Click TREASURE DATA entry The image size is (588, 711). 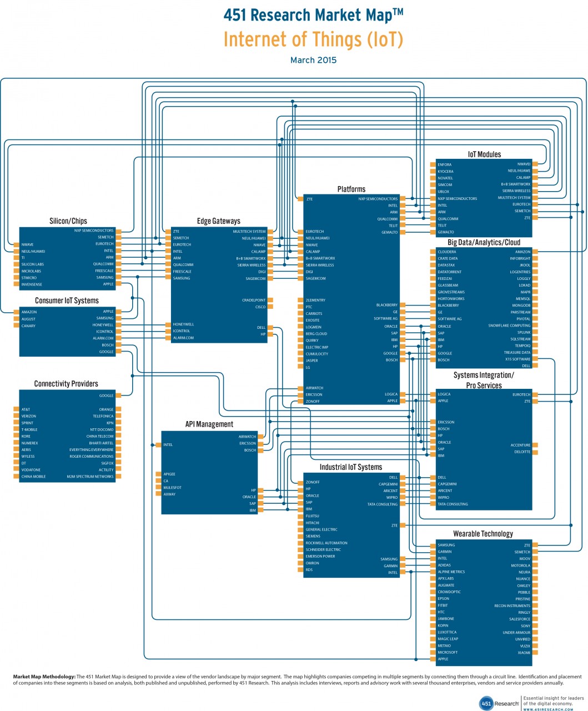pos(517,353)
